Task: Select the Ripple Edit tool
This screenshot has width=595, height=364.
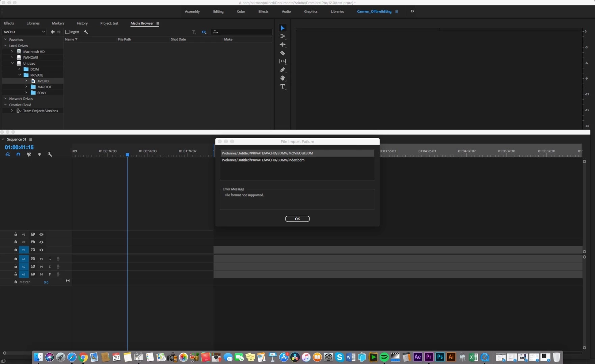Action: [x=282, y=44]
